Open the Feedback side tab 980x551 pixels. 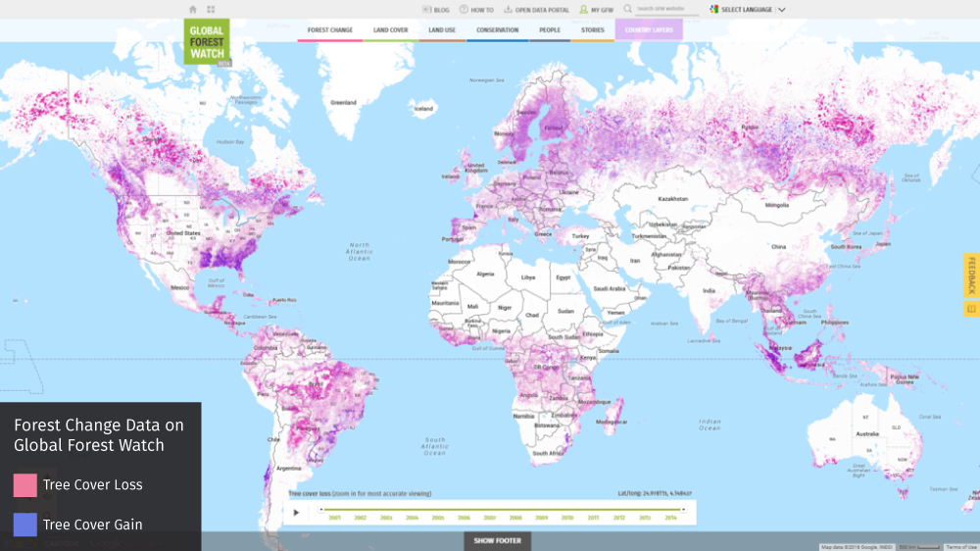[971, 274]
